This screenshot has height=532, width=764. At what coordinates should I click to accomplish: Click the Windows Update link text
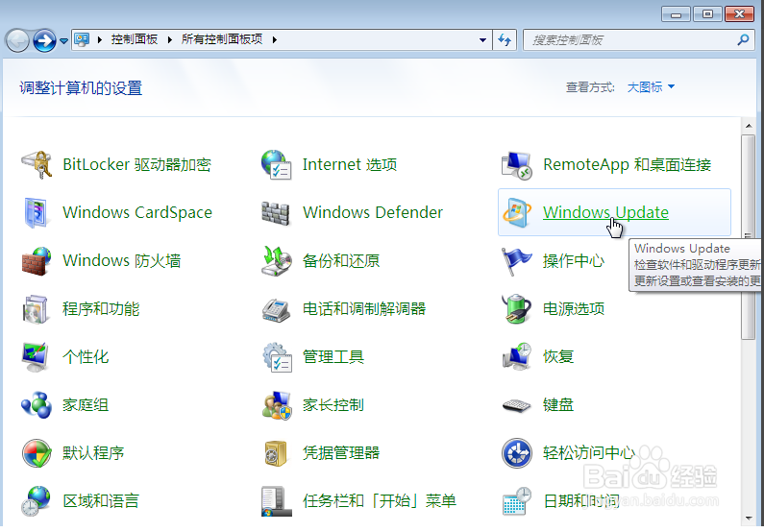tap(605, 212)
